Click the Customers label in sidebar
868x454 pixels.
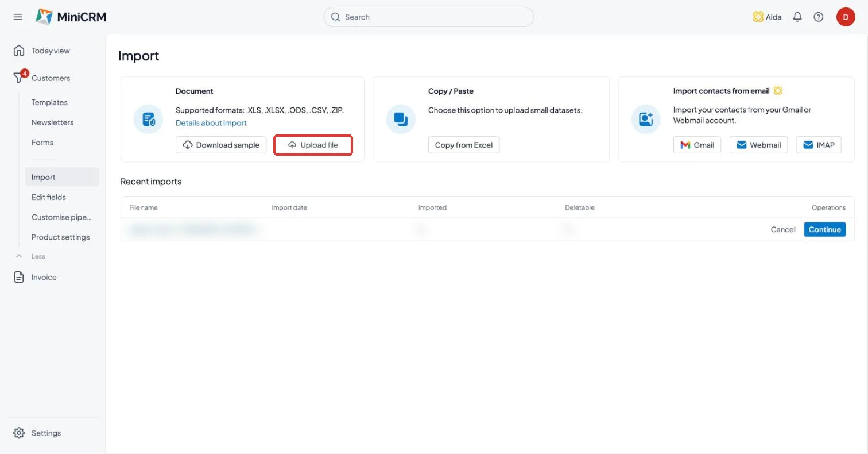(x=51, y=78)
